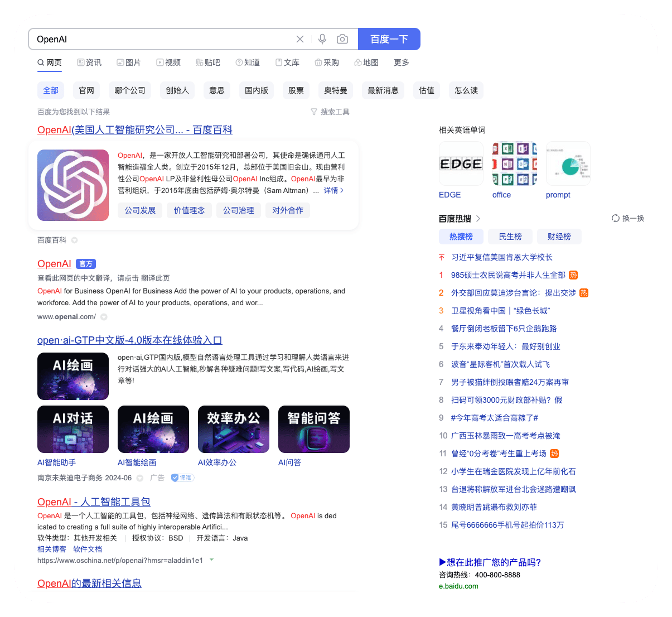Start voice search with the microphone icon
This screenshot has width=672, height=617.
click(x=322, y=39)
